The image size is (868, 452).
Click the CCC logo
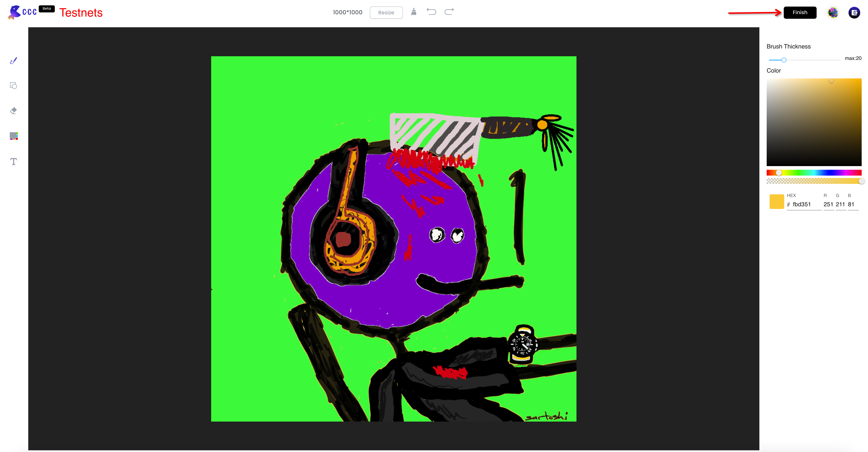click(22, 12)
